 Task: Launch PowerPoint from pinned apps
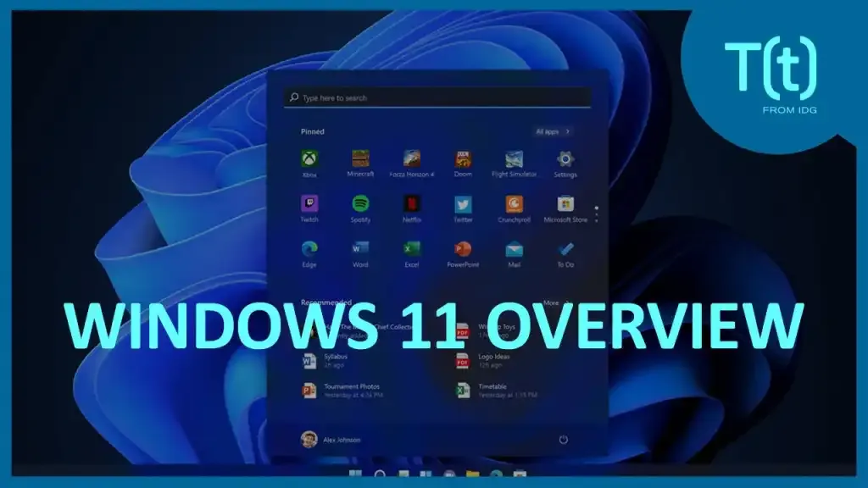463,254
